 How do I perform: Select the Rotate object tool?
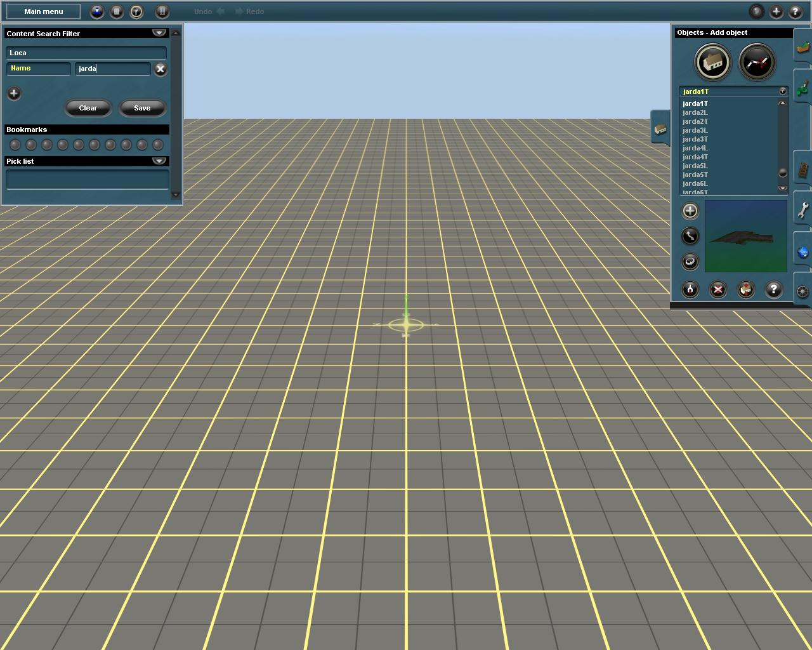[x=690, y=262]
